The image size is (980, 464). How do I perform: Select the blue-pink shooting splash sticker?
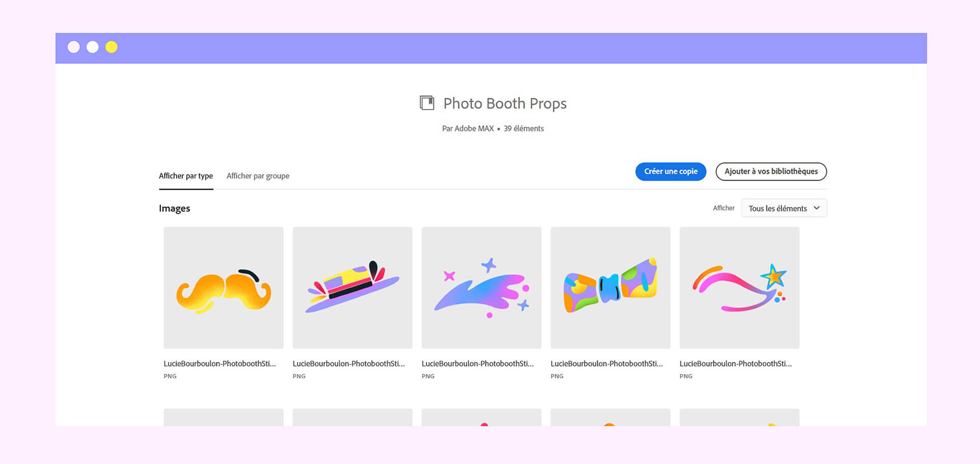(x=481, y=288)
